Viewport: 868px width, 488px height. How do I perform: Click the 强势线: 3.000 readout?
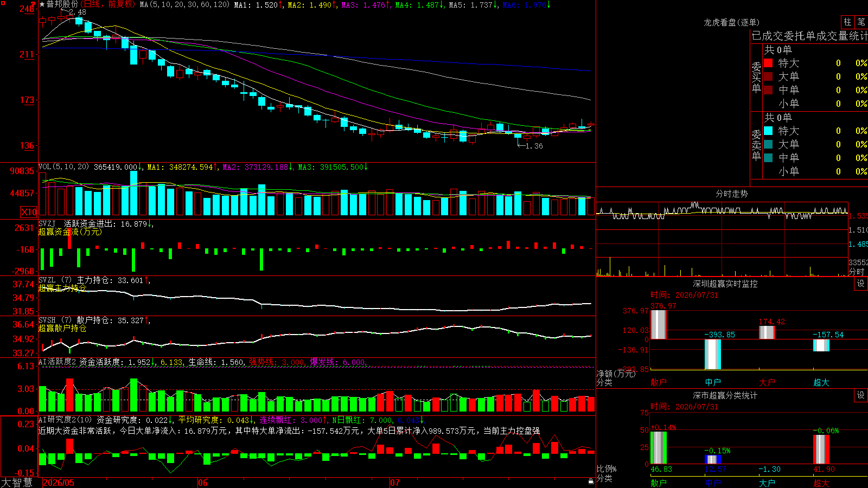point(278,362)
